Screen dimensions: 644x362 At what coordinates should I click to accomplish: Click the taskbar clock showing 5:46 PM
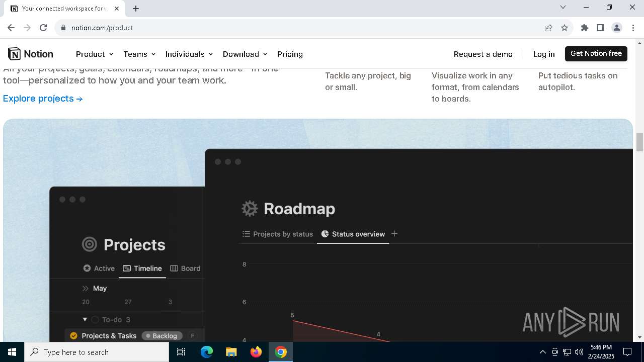tap(601, 352)
